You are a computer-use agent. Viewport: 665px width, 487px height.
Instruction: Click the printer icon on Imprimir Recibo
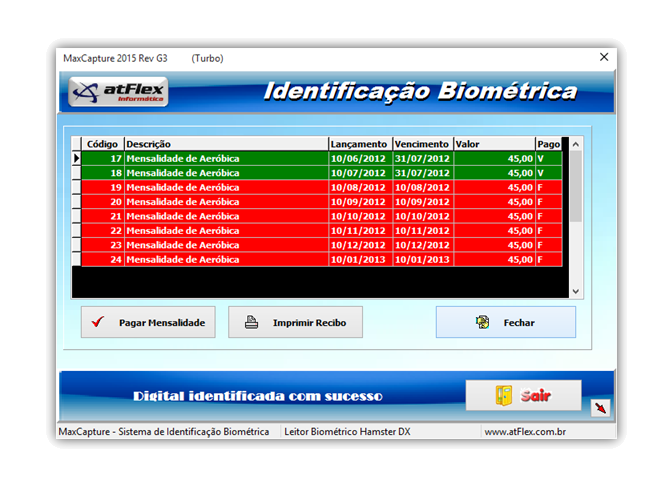coord(252,323)
